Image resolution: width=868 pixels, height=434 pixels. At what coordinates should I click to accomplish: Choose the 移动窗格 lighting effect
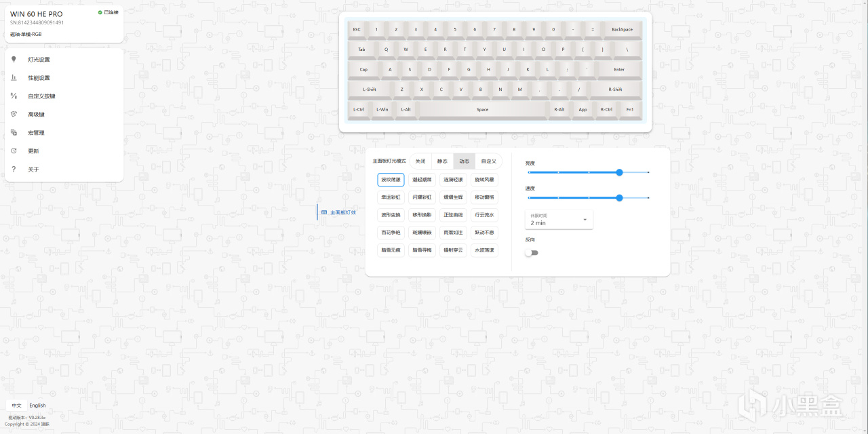(484, 197)
